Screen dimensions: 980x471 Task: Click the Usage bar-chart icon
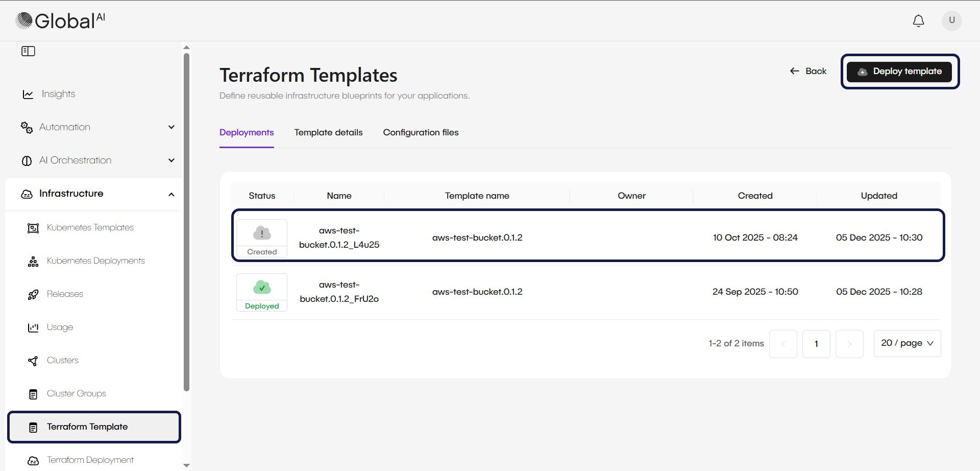point(33,327)
